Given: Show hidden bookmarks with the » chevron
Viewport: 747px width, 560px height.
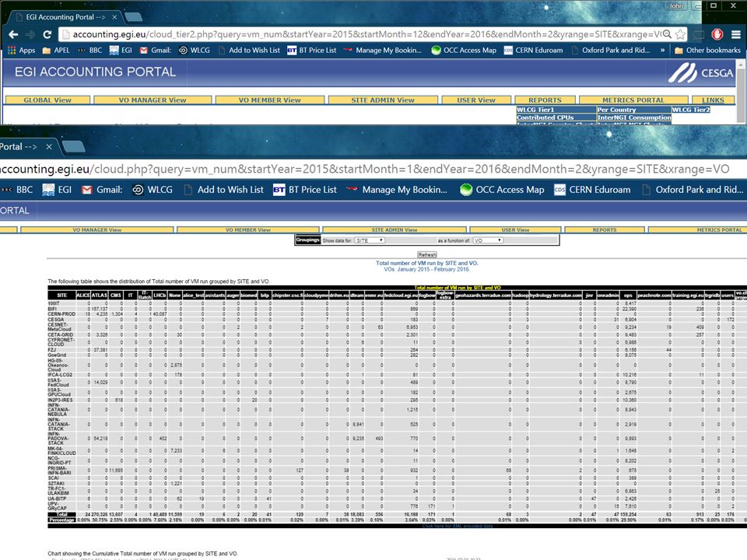Looking at the screenshot, I should point(662,50).
